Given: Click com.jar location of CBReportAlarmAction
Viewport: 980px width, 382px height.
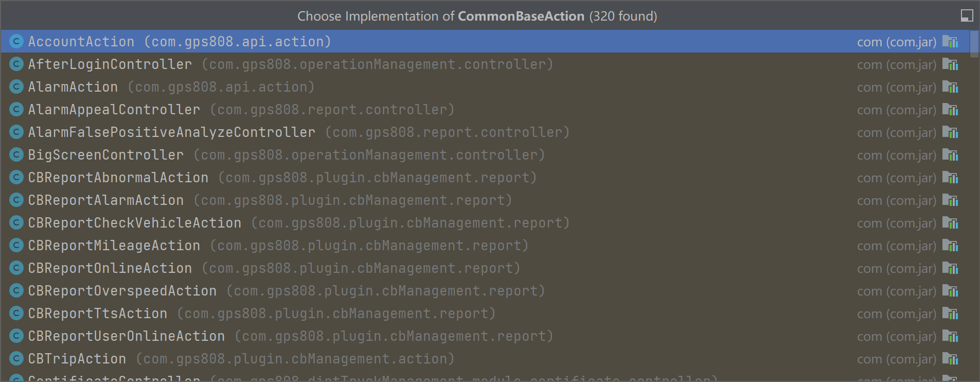Looking at the screenshot, I should (x=896, y=201).
